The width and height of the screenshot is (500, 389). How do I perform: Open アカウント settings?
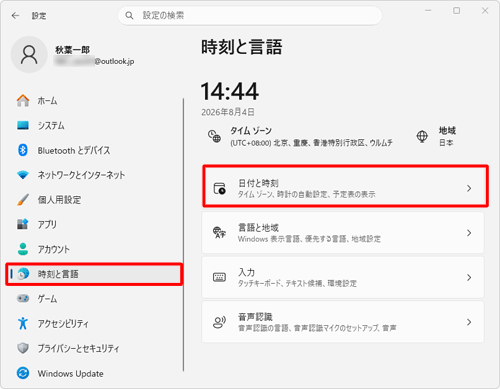tap(94, 249)
